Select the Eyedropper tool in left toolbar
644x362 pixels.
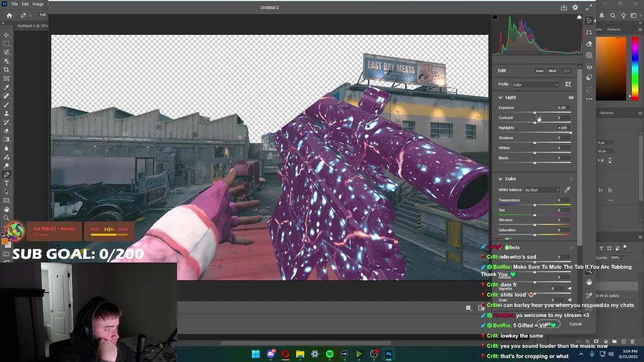(7, 87)
